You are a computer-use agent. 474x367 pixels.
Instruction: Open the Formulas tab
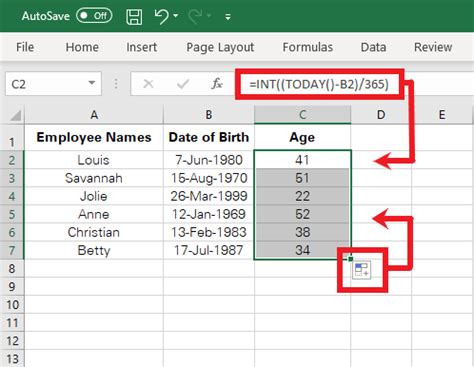tap(308, 47)
